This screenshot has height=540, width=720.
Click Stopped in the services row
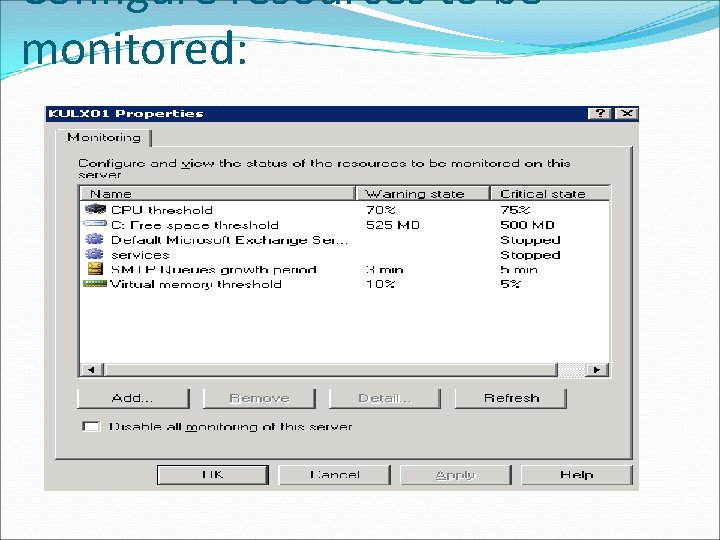pos(530,255)
